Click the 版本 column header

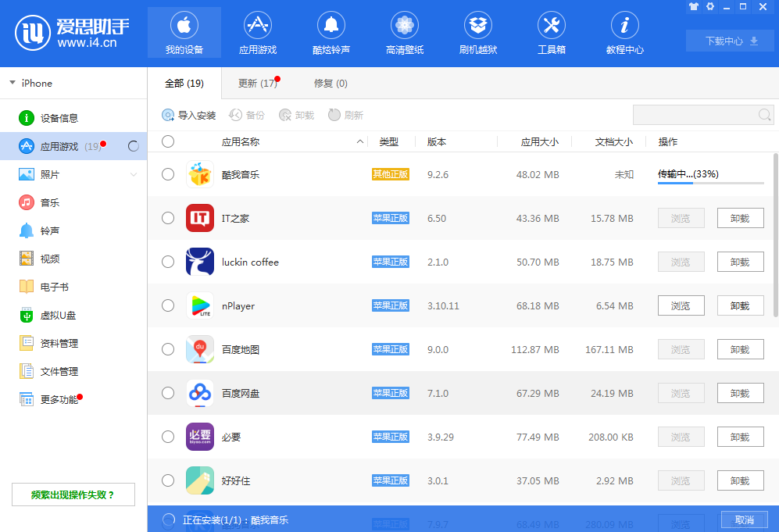coord(437,141)
